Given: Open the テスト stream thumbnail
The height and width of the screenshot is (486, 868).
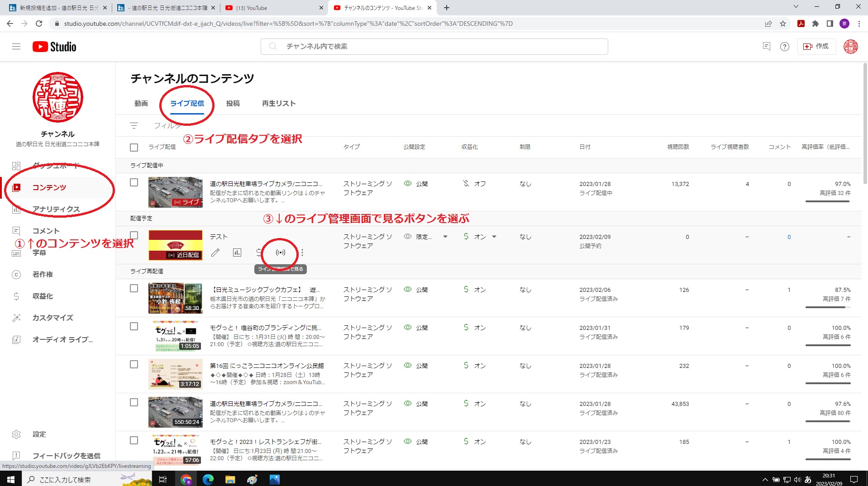Looking at the screenshot, I should [x=176, y=245].
